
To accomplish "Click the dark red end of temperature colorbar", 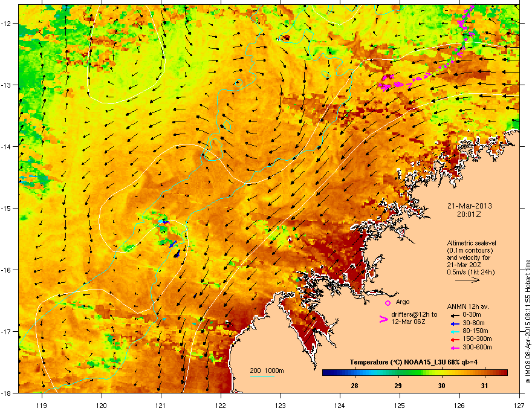I will pos(505,373).
